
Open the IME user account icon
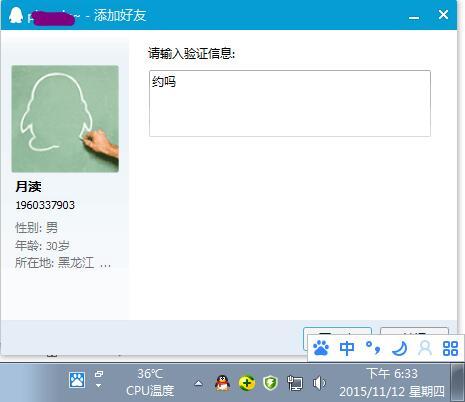click(425, 348)
